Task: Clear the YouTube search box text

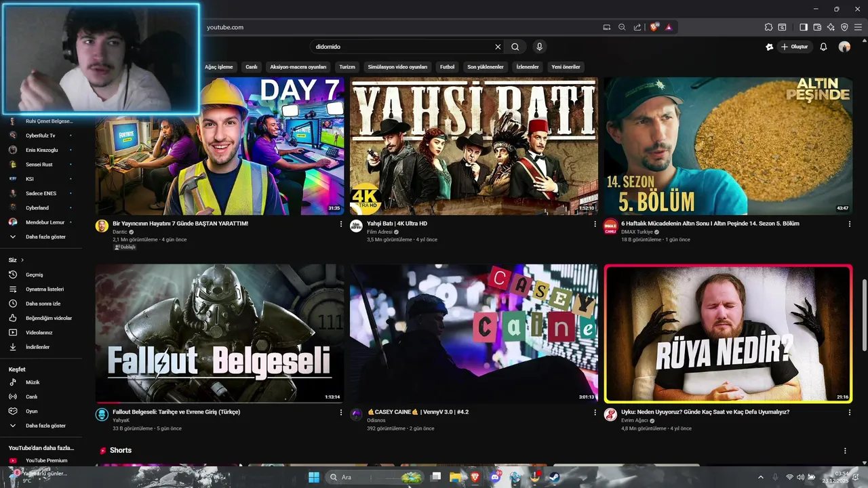Action: 498,47
